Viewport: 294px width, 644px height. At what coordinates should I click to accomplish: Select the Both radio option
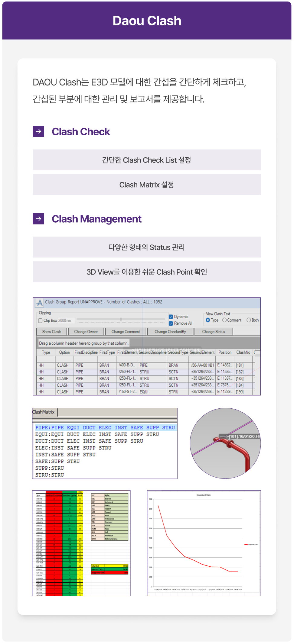click(249, 320)
